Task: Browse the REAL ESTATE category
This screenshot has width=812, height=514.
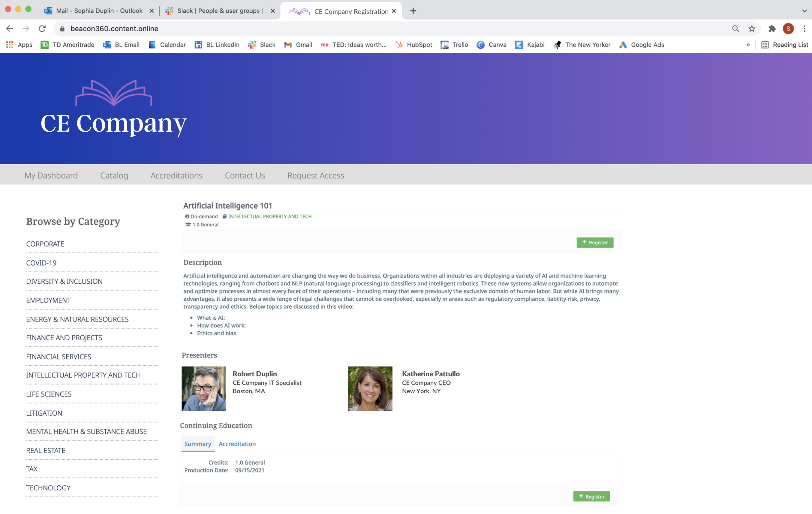Action: 46,450
